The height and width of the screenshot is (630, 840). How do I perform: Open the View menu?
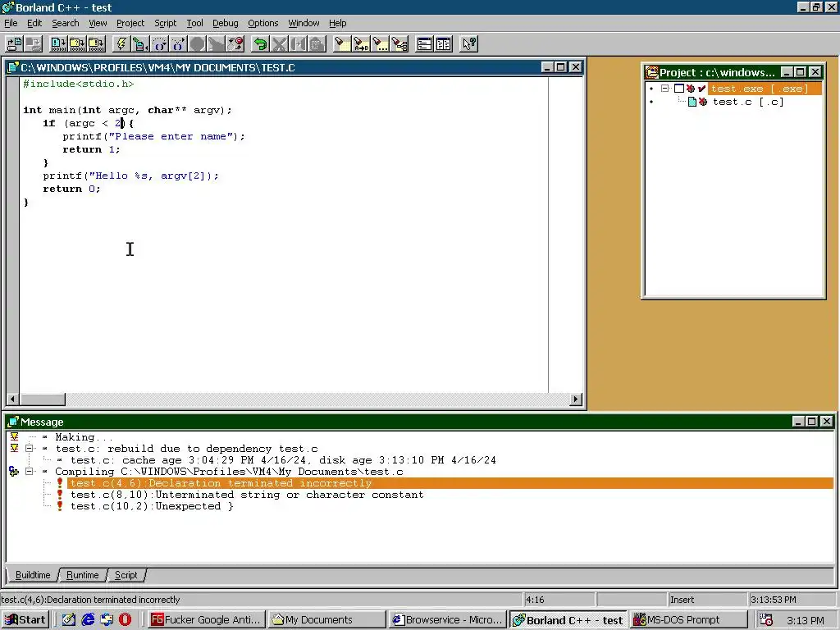(98, 23)
